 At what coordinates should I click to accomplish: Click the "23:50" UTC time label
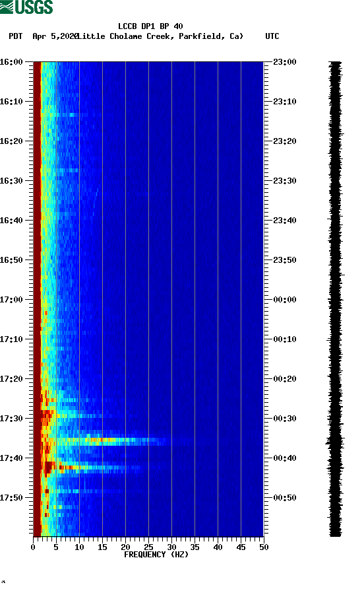(285, 260)
